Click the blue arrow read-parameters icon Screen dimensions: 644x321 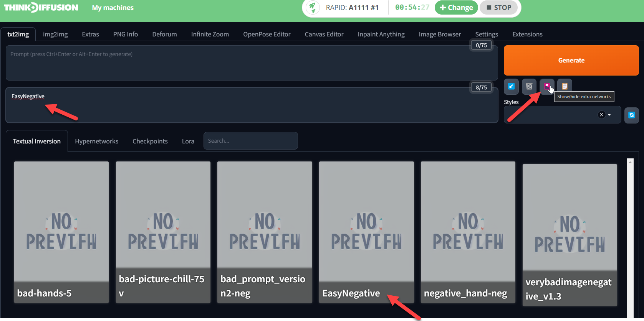[511, 86]
